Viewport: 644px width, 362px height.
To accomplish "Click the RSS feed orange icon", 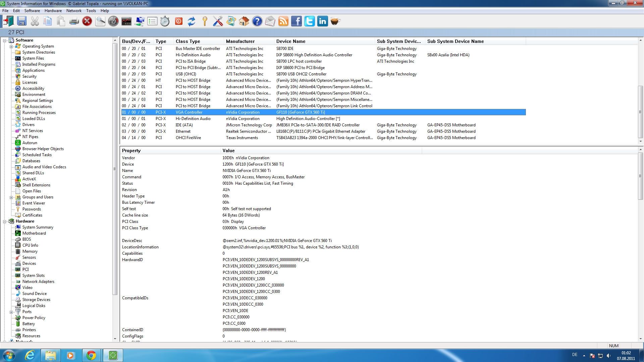I will [x=283, y=21].
